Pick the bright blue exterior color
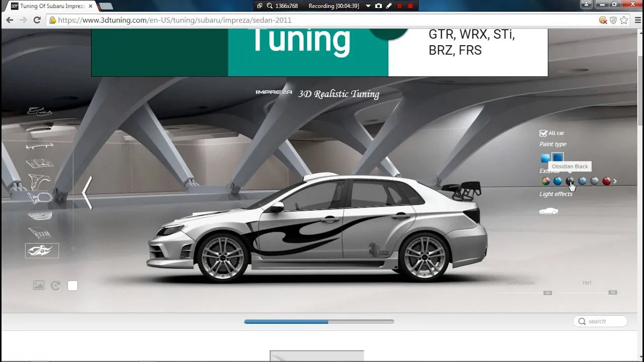The image size is (644, 362). (x=557, y=181)
